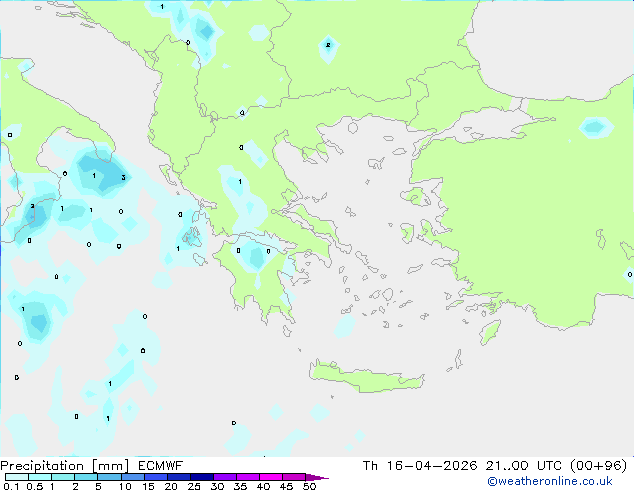Select the 25 to 30 mm navy swatch
The height and width of the screenshot is (490, 634).
(x=202, y=477)
